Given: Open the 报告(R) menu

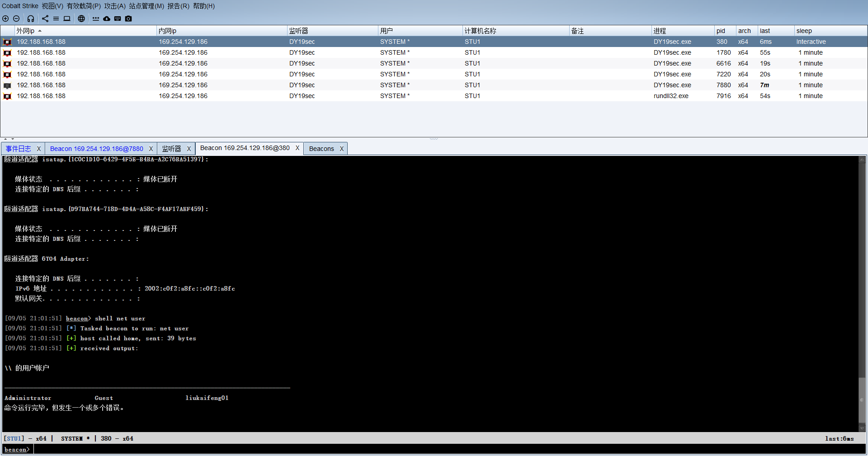Looking at the screenshot, I should (x=178, y=6).
